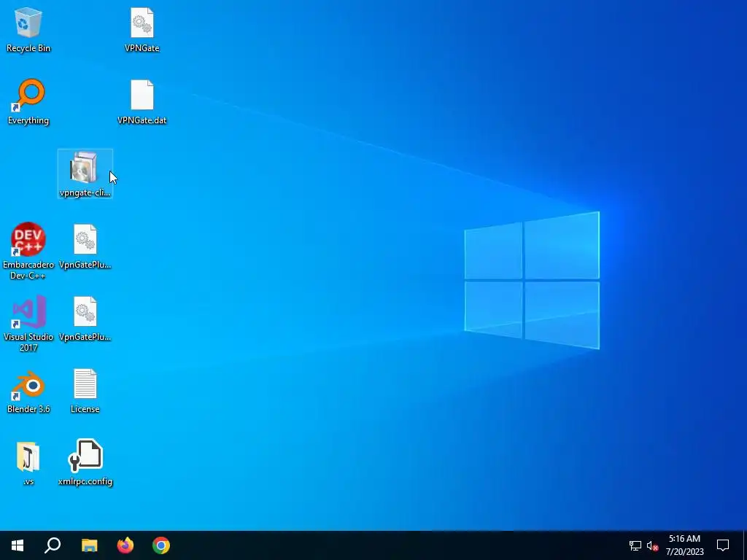This screenshot has width=747, height=560.
Task: Select the vpngate-cli installer icon
Action: tap(85, 174)
